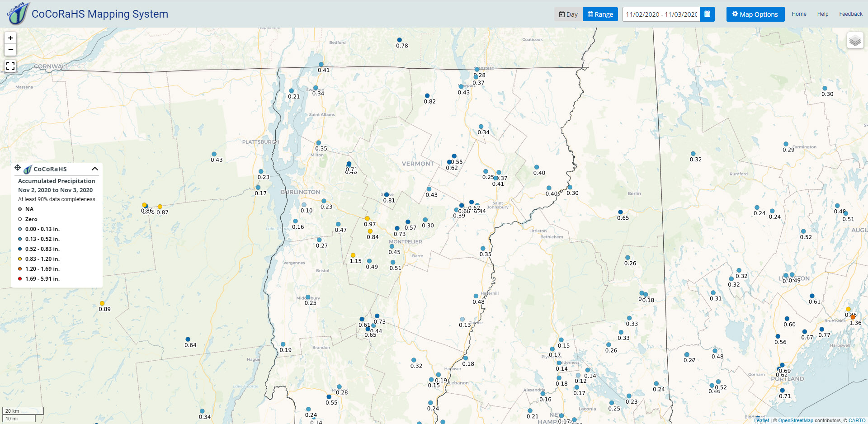Collapse the CoCoRaHS legend panel
The image size is (868, 424).
pos(94,169)
